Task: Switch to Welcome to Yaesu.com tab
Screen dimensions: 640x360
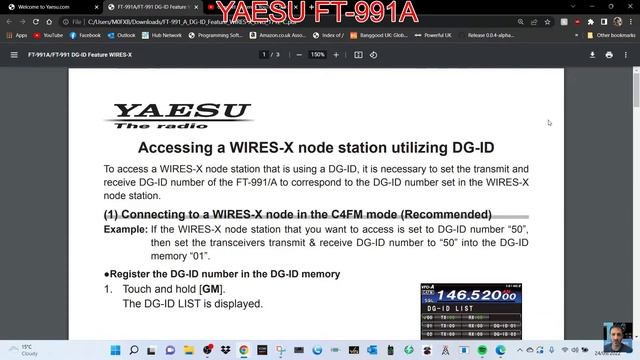Action: 44,7
